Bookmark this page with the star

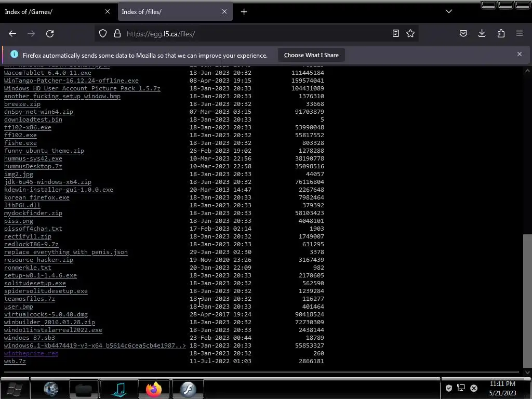(x=410, y=33)
